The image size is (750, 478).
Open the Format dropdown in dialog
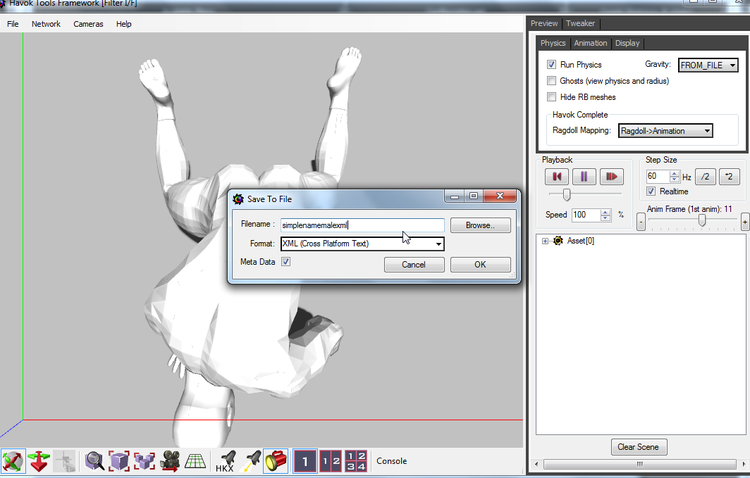tap(362, 244)
